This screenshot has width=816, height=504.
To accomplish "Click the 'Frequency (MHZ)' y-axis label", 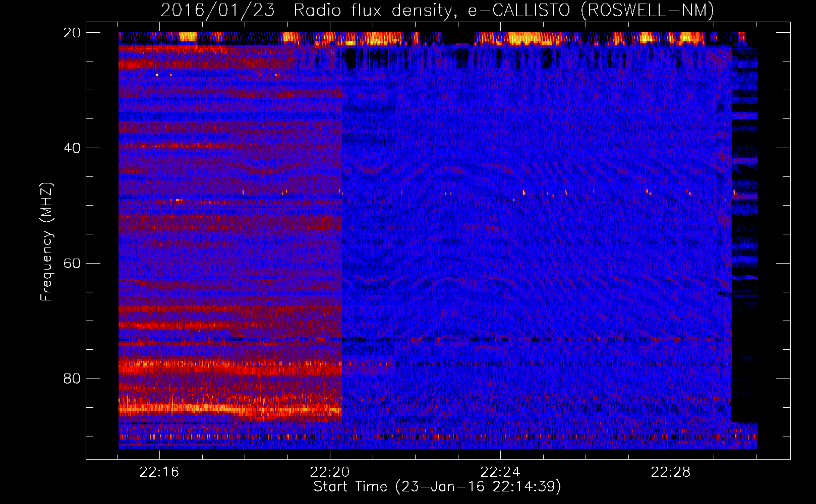I will tap(46, 242).
